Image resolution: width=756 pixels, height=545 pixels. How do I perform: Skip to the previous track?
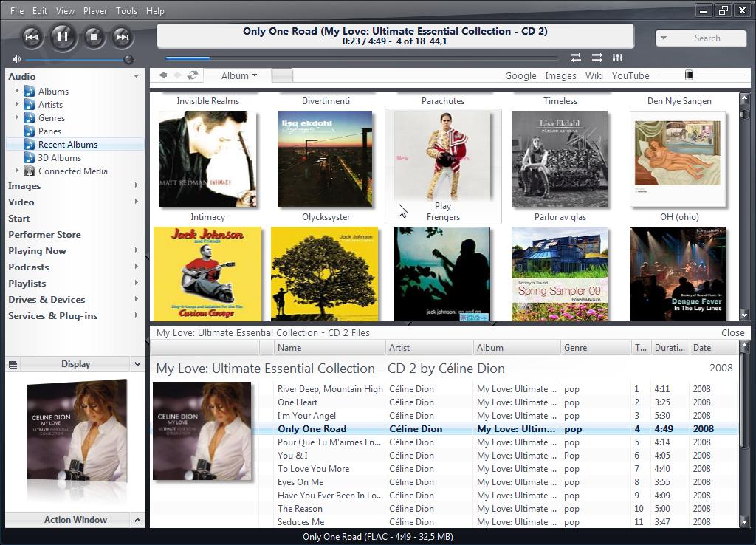tap(32, 37)
